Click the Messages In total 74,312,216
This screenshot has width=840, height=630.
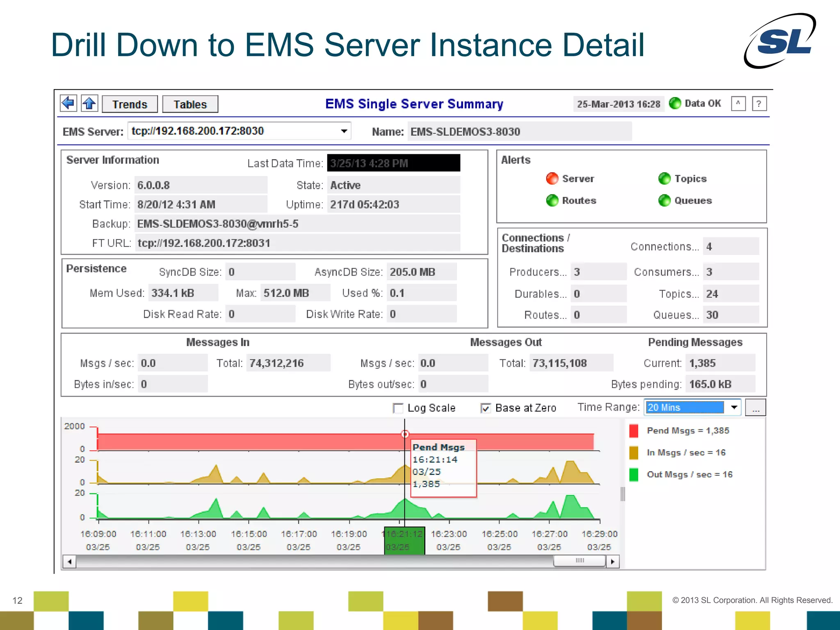[288, 363]
